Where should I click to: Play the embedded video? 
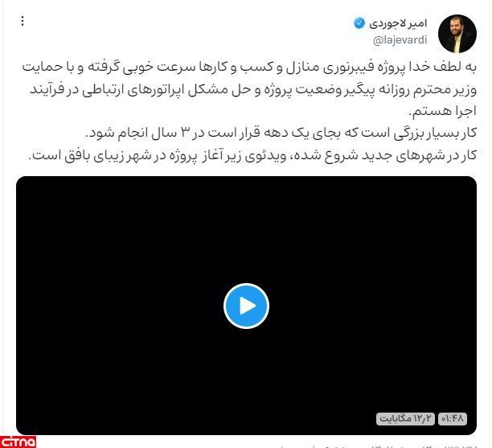[246, 306]
